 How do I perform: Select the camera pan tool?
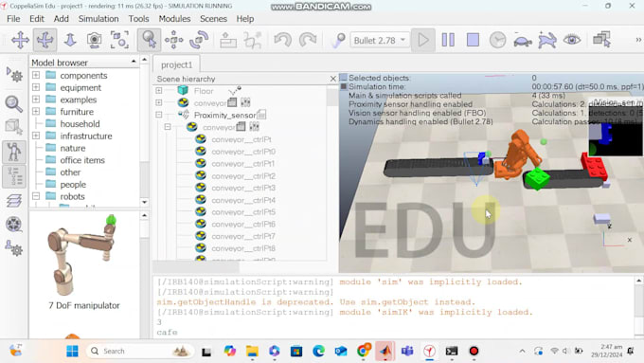[20, 41]
